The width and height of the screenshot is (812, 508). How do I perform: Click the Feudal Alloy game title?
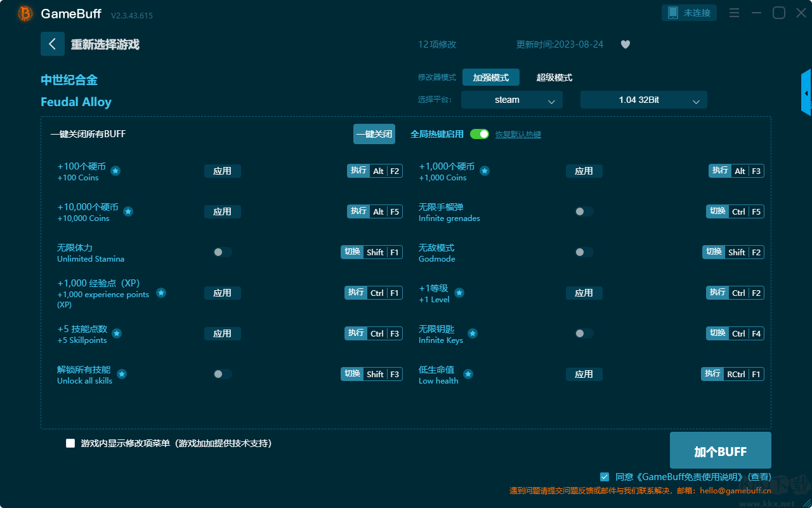[76, 102]
